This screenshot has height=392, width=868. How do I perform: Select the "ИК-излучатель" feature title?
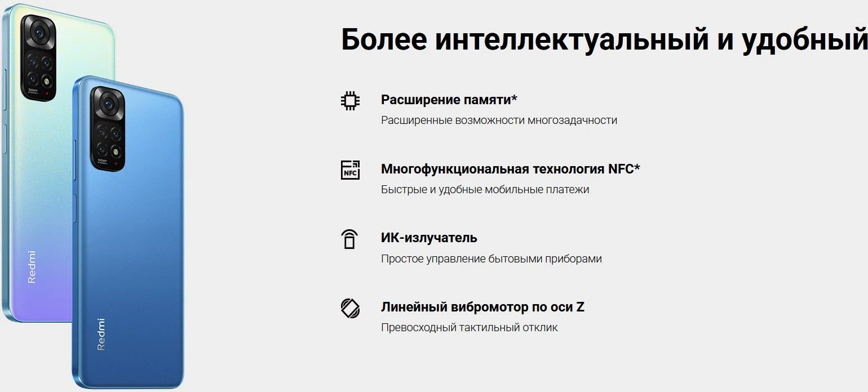429,238
